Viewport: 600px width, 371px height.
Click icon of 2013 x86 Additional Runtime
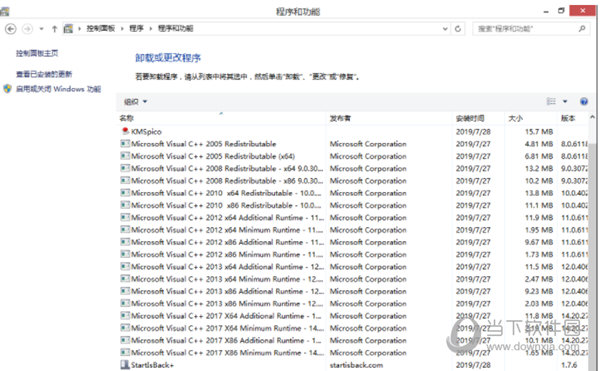pos(125,291)
